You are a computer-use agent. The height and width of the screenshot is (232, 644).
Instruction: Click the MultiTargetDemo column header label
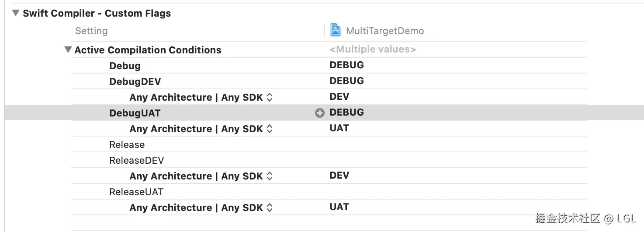385,31
